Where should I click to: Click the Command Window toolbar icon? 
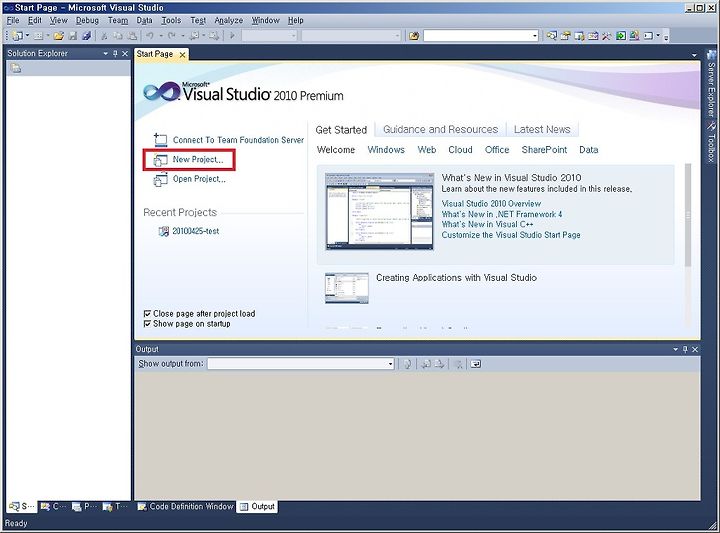point(648,36)
